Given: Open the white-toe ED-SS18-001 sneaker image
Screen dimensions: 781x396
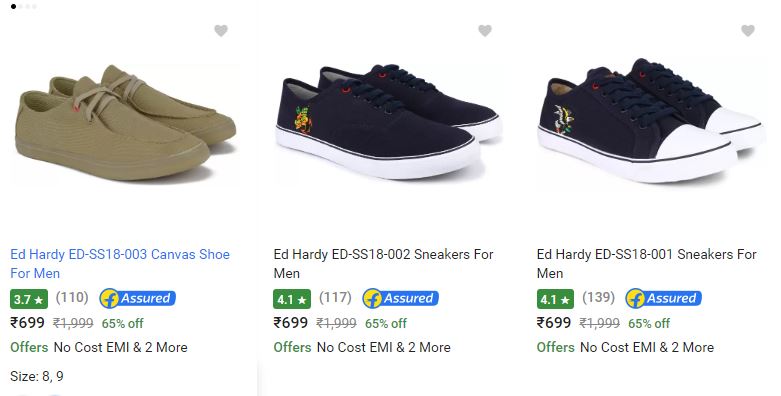Looking at the screenshot, I should click(651, 120).
